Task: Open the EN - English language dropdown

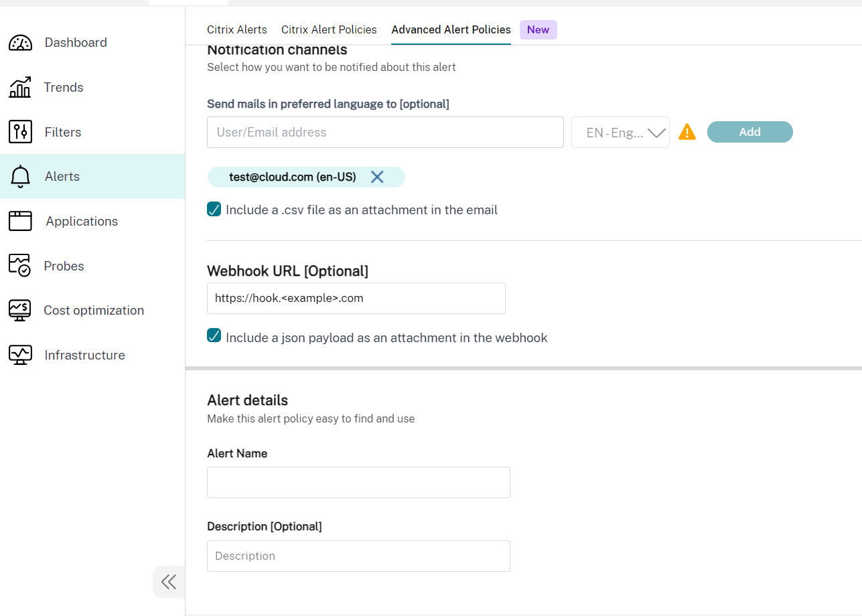Action: [620, 133]
